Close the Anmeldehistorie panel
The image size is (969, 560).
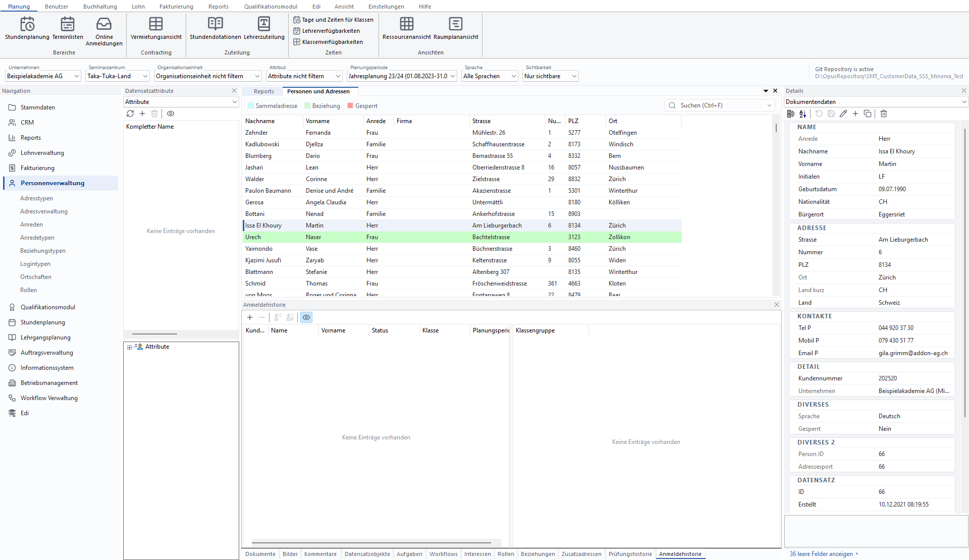point(777,305)
